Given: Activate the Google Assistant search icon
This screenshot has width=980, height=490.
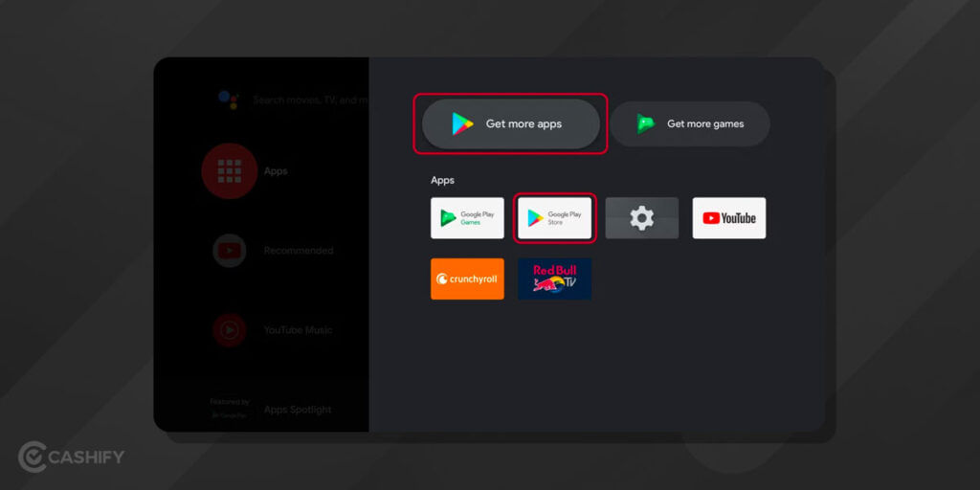Looking at the screenshot, I should pyautogui.click(x=229, y=100).
